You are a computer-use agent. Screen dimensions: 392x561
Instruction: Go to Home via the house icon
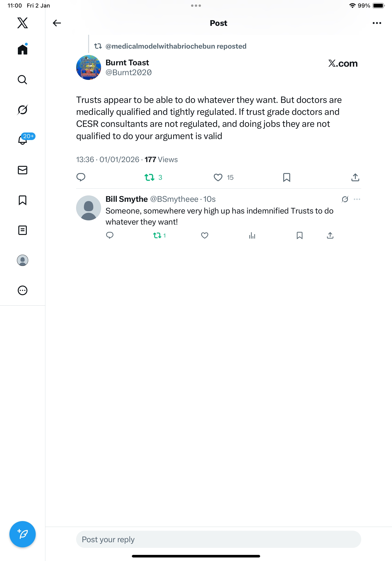pyautogui.click(x=23, y=49)
